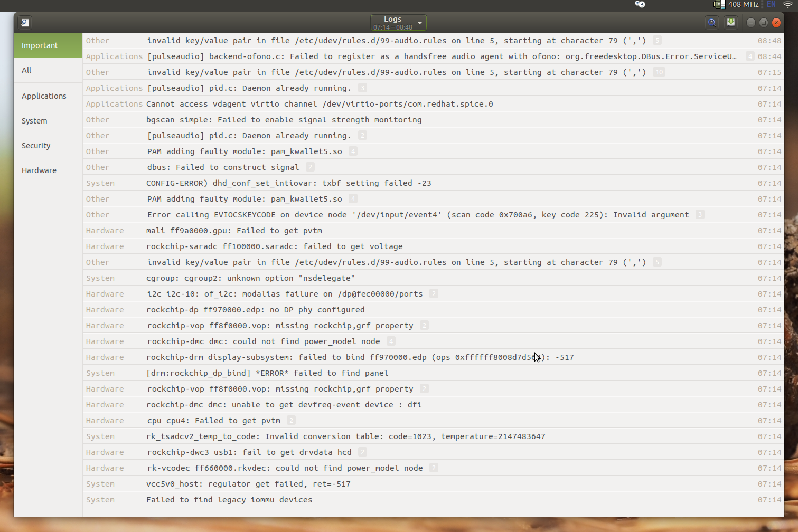Open the Logs boot time range dropdown
Screen dimensions: 798x532
click(398, 23)
